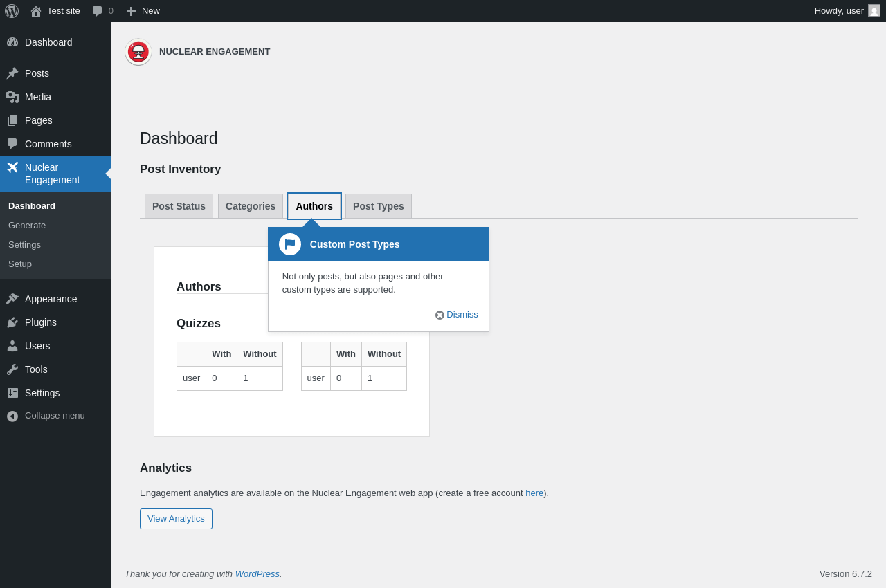Click the Media icon in sidebar
The image size is (886, 588).
12,97
